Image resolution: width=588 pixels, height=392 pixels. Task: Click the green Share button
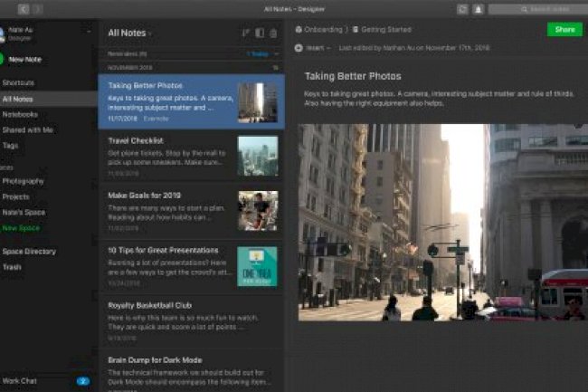564,30
